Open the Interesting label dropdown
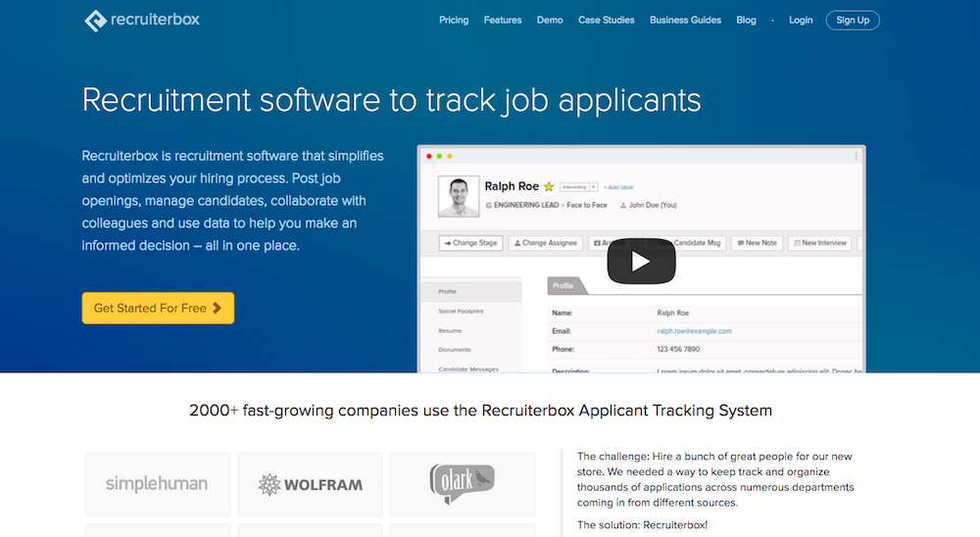This screenshot has height=537, width=980. pos(574,186)
